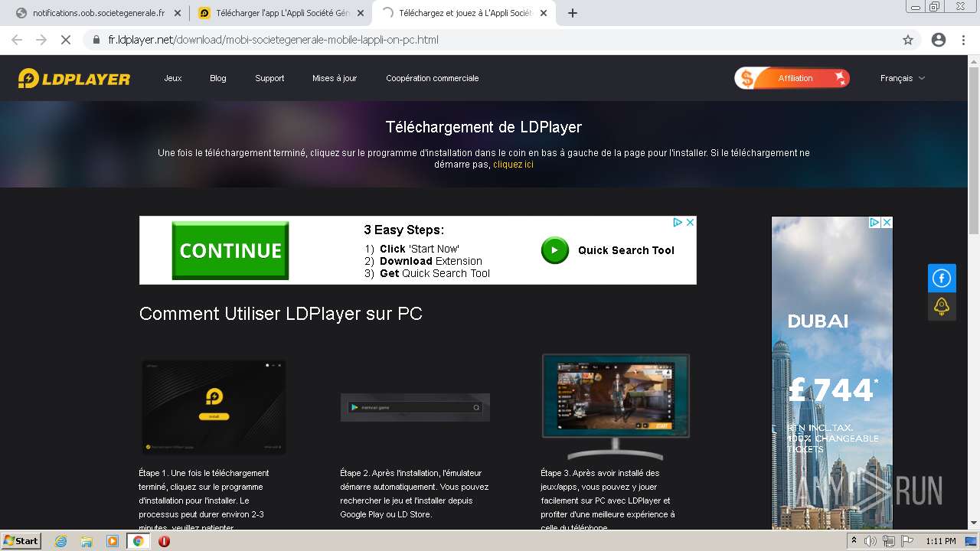Open the Windows Start menu
Screen dimensions: 980x551
(x=21, y=541)
